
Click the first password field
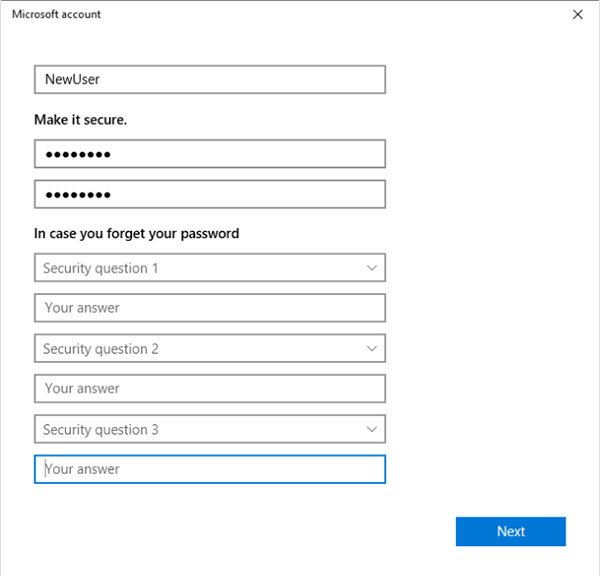210,154
